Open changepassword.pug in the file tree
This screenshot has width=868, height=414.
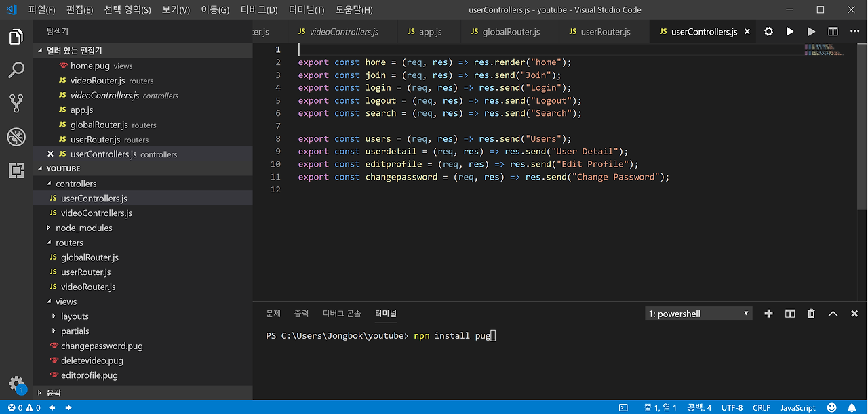tap(143, 346)
